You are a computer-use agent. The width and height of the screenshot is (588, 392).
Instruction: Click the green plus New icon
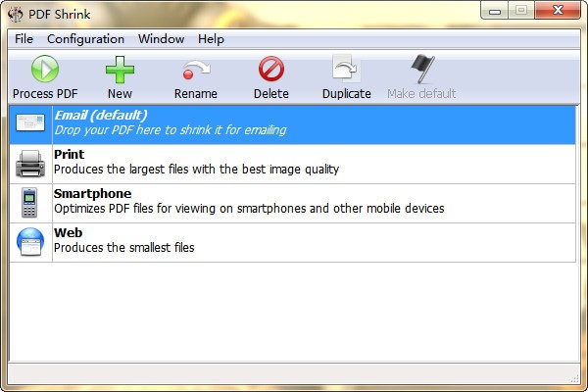pos(120,70)
